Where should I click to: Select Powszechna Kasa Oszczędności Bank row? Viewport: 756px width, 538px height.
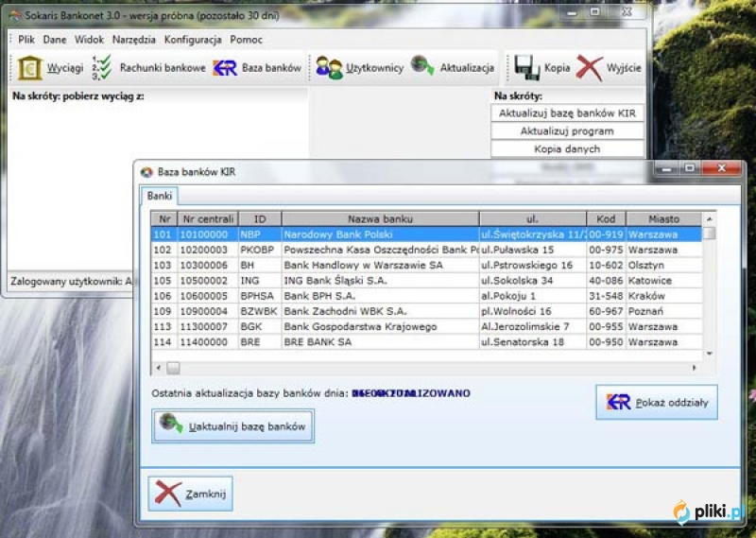(427, 250)
